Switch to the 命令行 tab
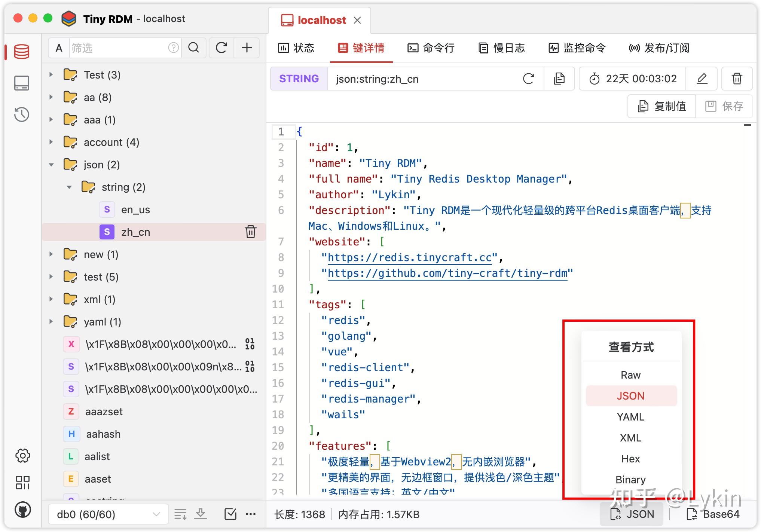This screenshot has width=761, height=532. click(431, 48)
